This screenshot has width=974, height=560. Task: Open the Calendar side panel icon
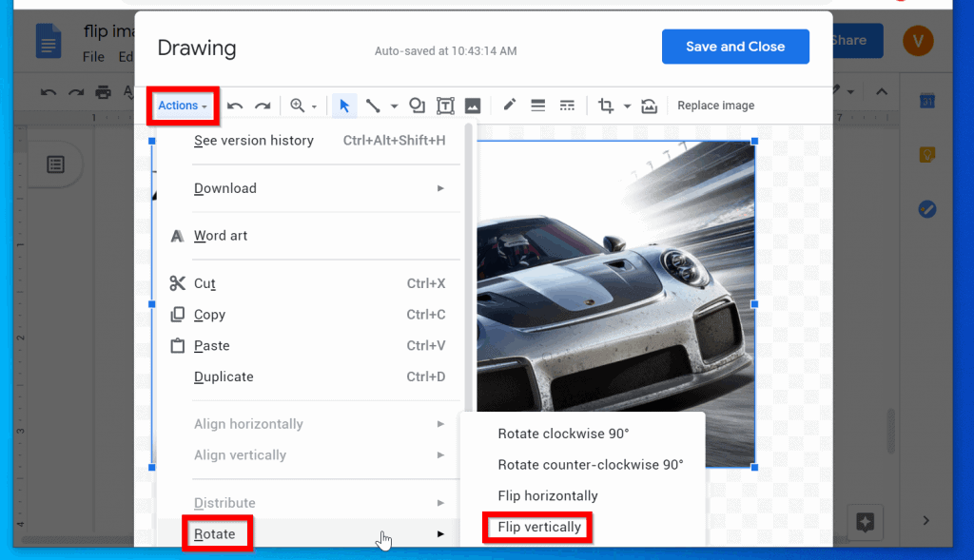click(926, 101)
